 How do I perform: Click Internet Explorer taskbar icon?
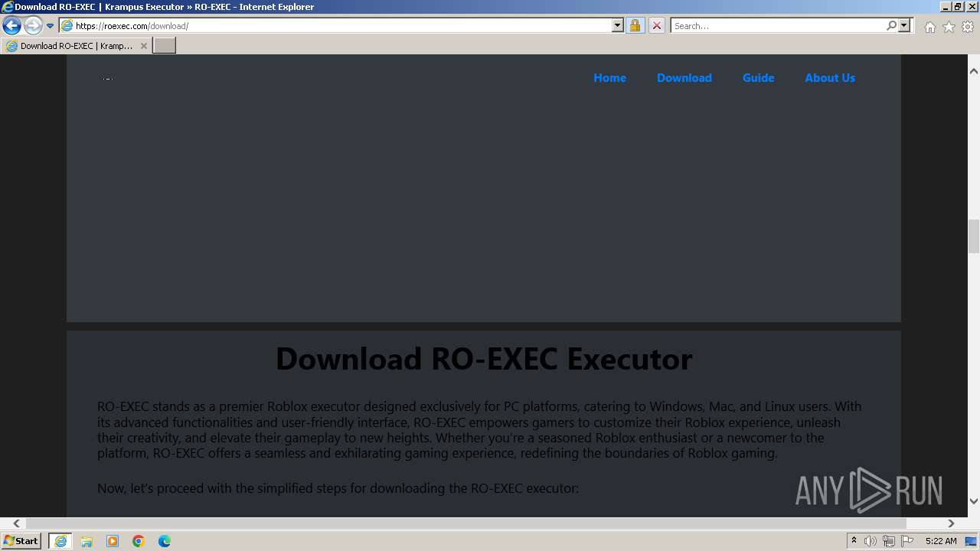click(60, 541)
